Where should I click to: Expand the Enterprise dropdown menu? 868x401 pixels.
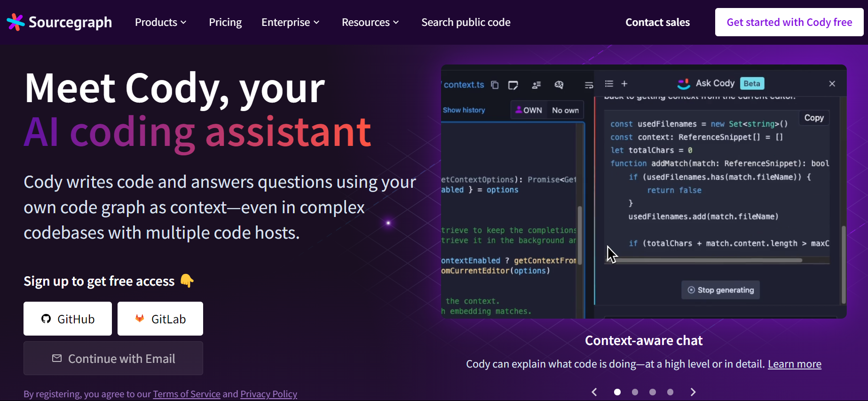point(291,22)
